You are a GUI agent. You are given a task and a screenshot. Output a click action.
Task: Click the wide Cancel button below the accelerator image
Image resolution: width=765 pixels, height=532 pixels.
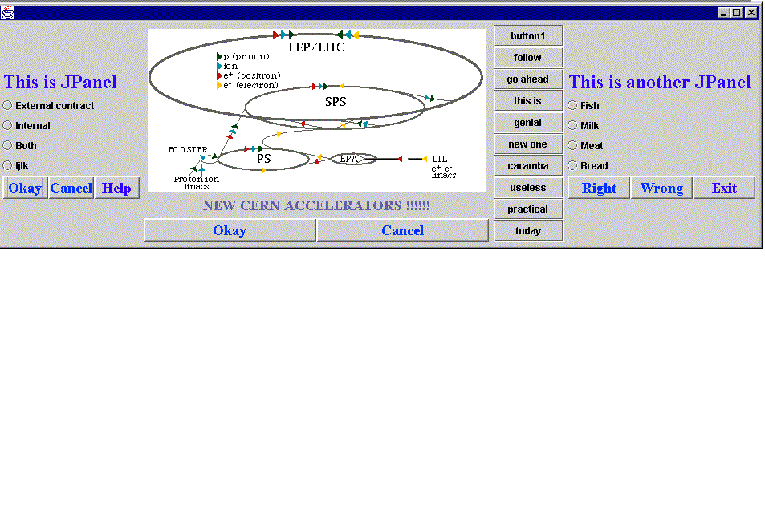[402, 230]
